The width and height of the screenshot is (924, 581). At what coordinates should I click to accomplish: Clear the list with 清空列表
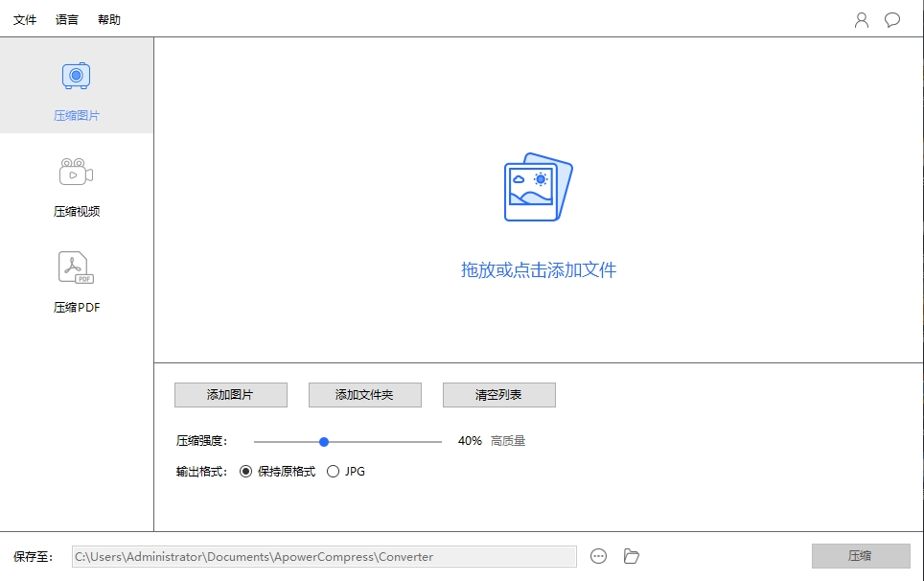point(498,394)
